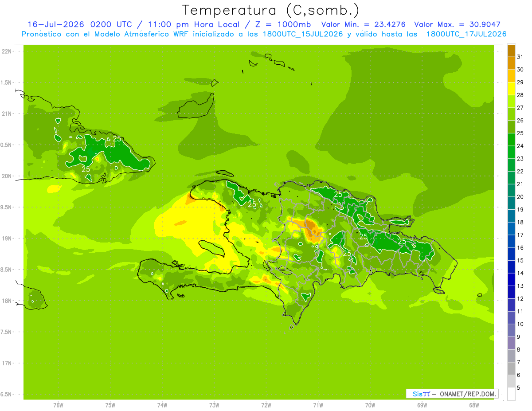Viewport: 532px width, 411px height.
Task: Click legend value 18
Action: 520,223
